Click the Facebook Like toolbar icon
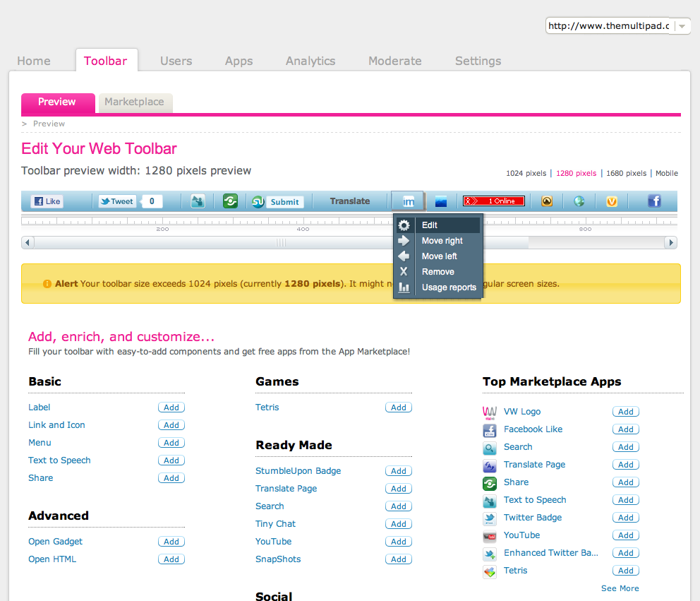Image resolution: width=700 pixels, height=601 pixels. click(47, 201)
